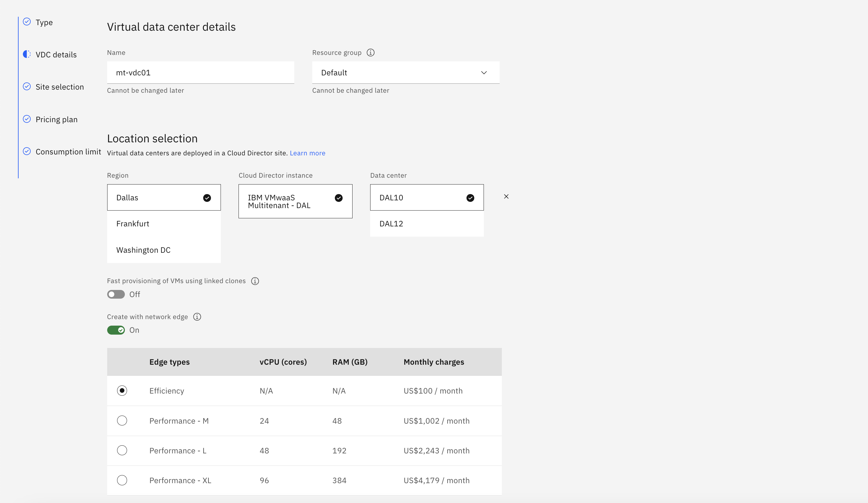The image size is (868, 503).
Task: Open the Learn more link
Action: [307, 153]
